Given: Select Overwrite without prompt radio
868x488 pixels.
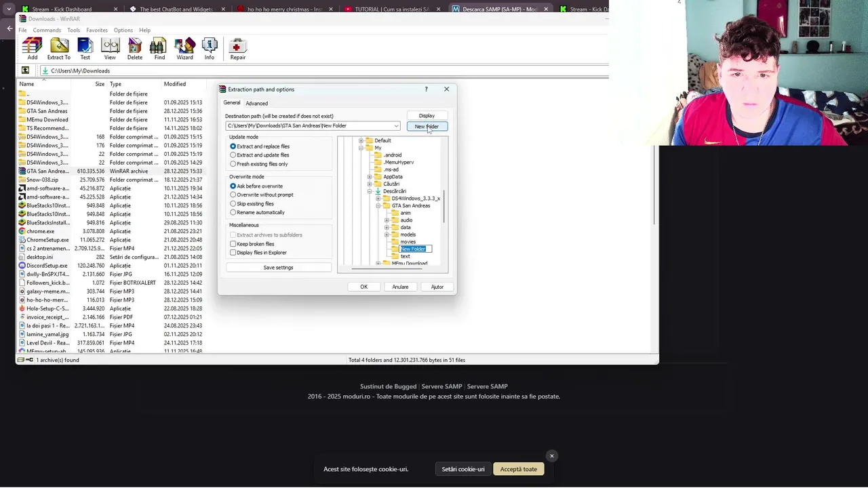Looking at the screenshot, I should click(233, 195).
